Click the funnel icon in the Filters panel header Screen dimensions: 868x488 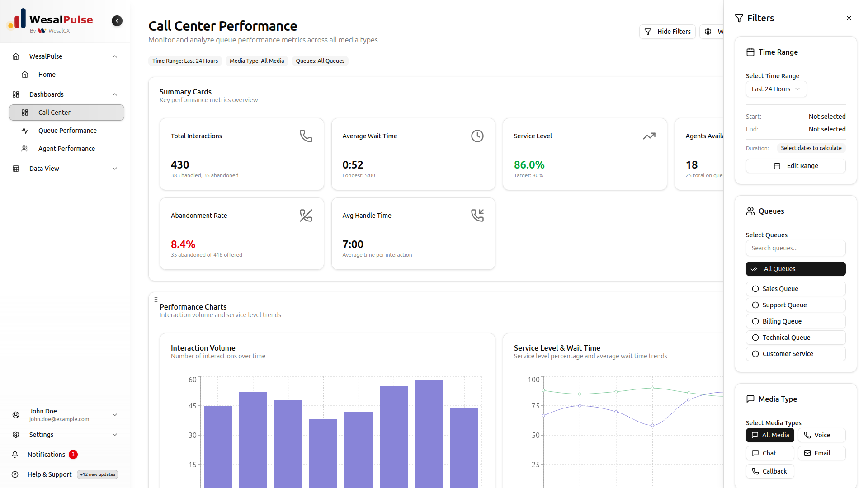pos(740,18)
